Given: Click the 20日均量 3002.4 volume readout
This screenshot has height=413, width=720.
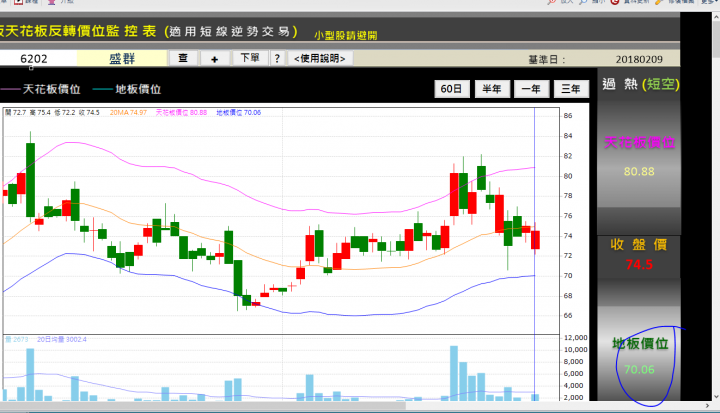Looking at the screenshot, I should [62, 339].
